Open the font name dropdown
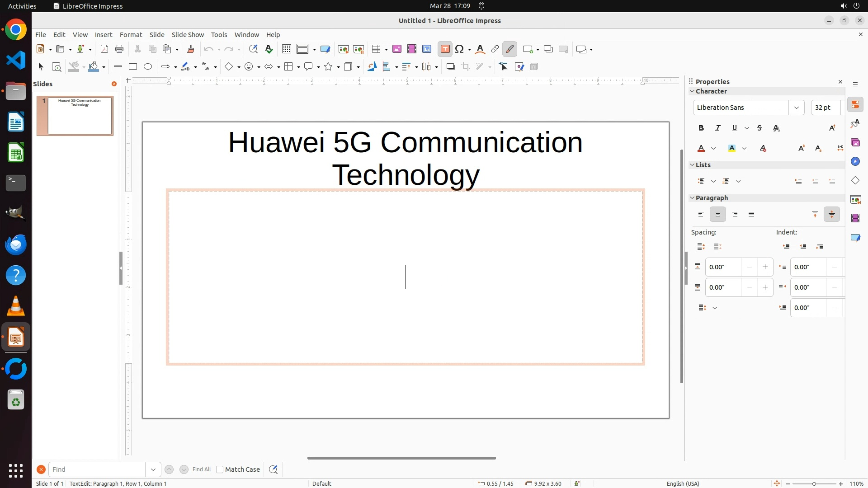The width and height of the screenshot is (868, 488). point(796,108)
